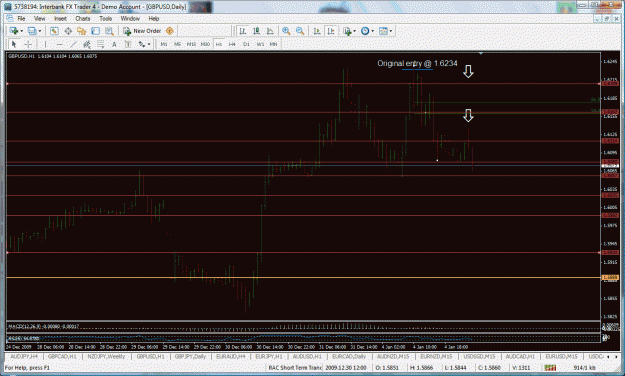Expand the Templates dropdown arrow

[391, 31]
